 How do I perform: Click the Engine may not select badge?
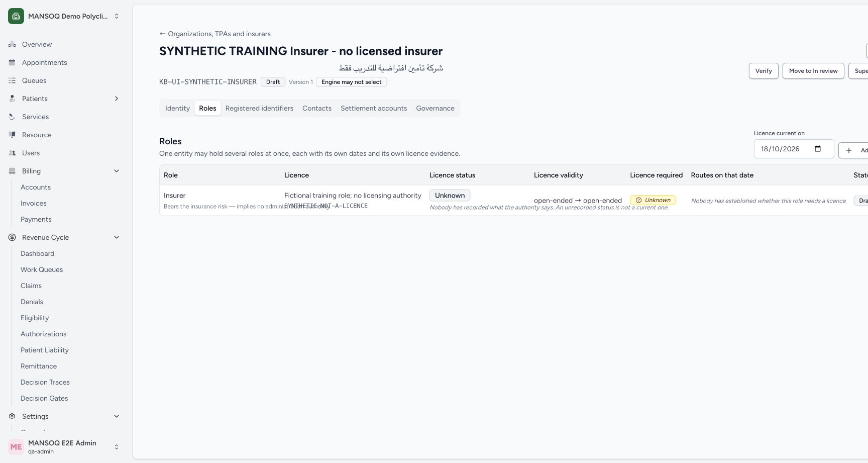tap(351, 82)
